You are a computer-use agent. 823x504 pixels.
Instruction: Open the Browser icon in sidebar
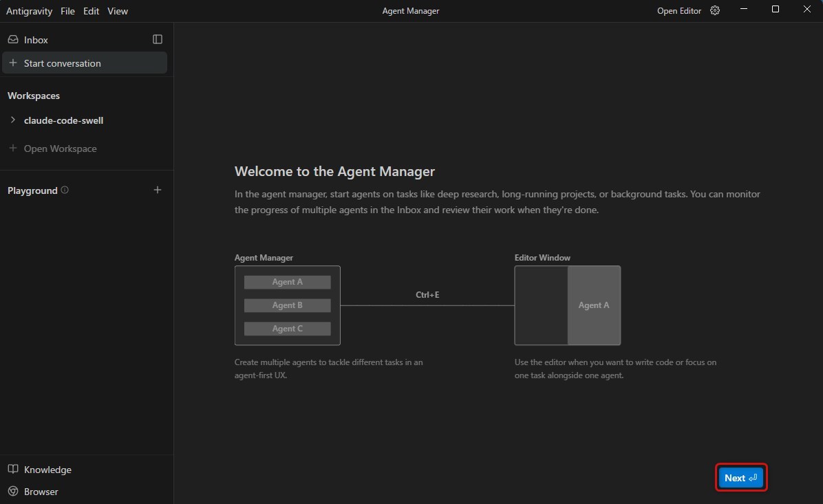pos(13,492)
